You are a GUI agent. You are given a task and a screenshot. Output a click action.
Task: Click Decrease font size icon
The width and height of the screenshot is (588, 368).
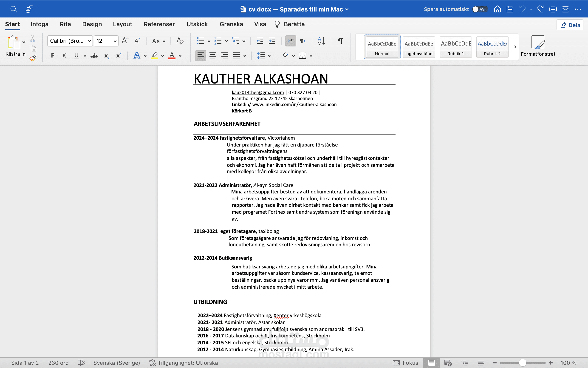(138, 41)
